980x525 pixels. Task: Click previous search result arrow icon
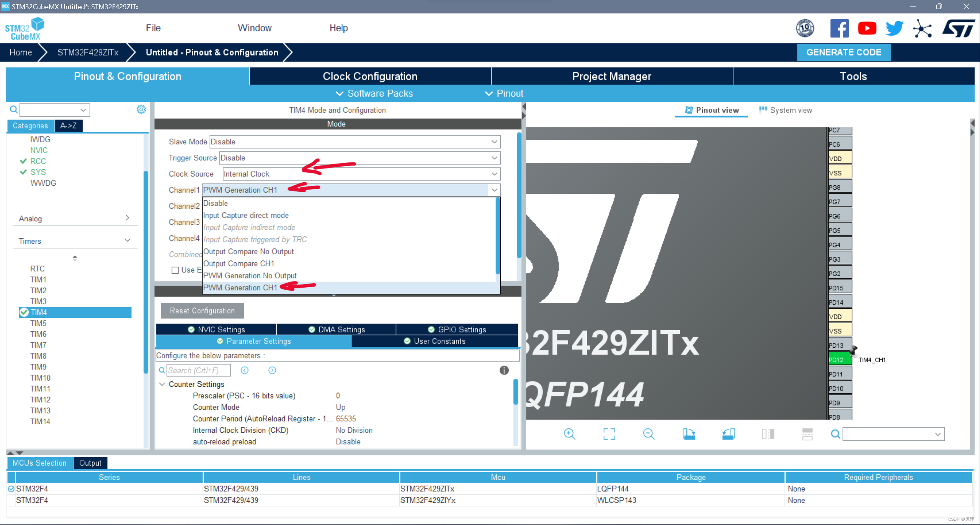click(x=245, y=370)
